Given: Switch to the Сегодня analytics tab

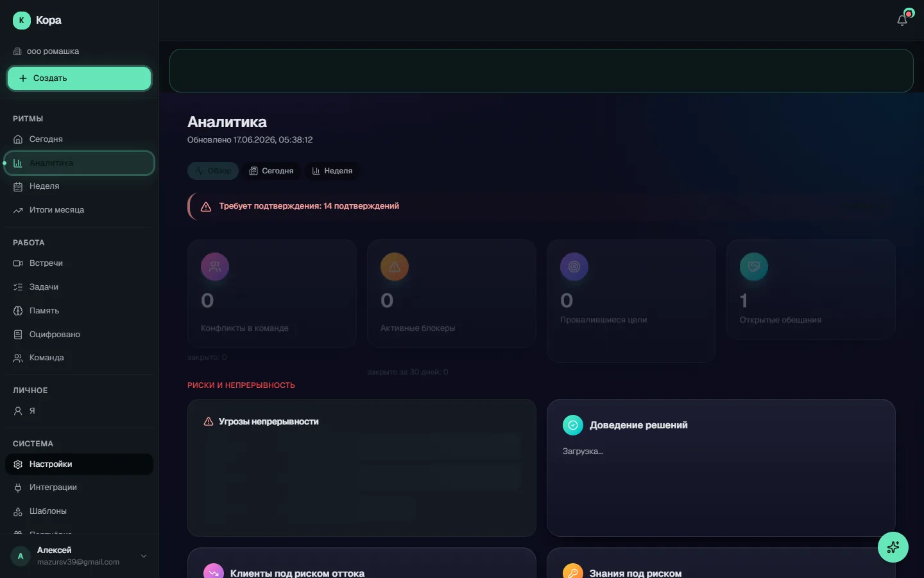Looking at the screenshot, I should tap(271, 171).
